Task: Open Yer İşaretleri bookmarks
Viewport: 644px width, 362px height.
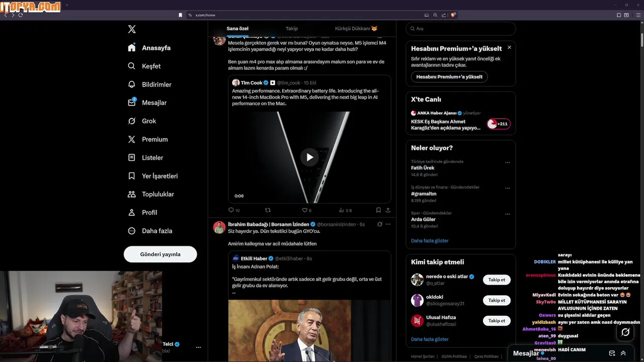Action: [152, 176]
